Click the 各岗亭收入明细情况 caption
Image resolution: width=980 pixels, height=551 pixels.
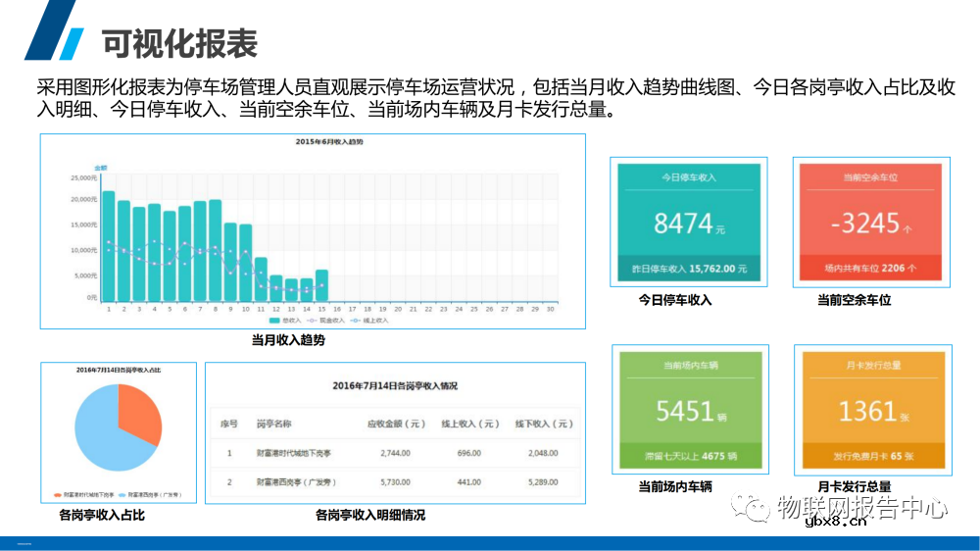coord(370,516)
